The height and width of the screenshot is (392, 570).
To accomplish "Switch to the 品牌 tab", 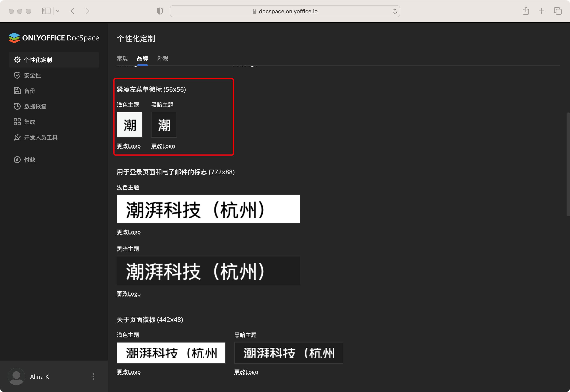I will pyautogui.click(x=142, y=59).
